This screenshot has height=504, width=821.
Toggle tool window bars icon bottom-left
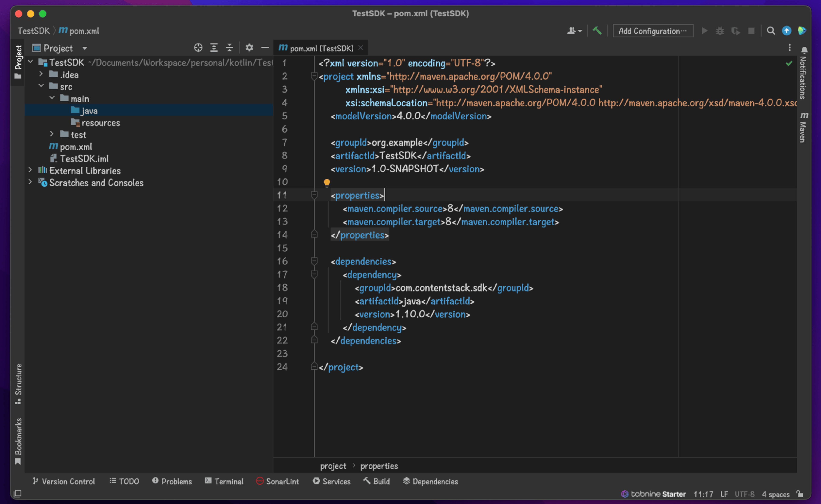point(18,493)
